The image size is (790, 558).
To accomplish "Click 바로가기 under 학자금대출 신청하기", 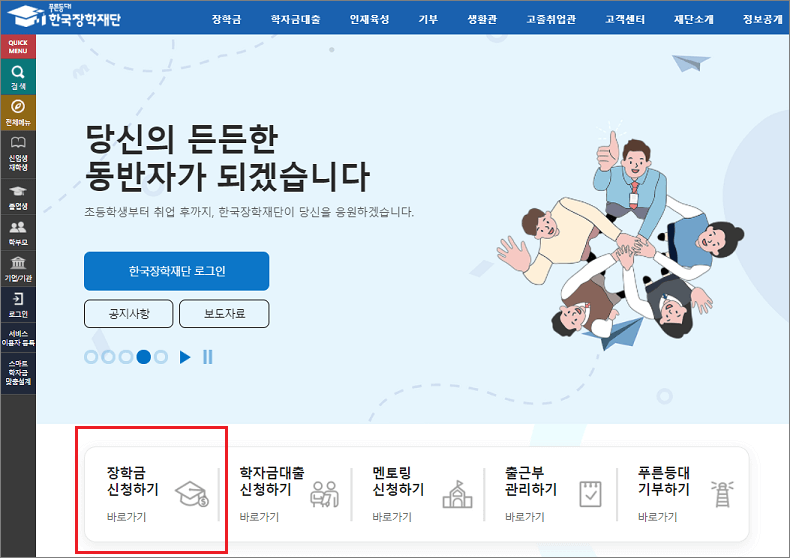I will tap(259, 517).
